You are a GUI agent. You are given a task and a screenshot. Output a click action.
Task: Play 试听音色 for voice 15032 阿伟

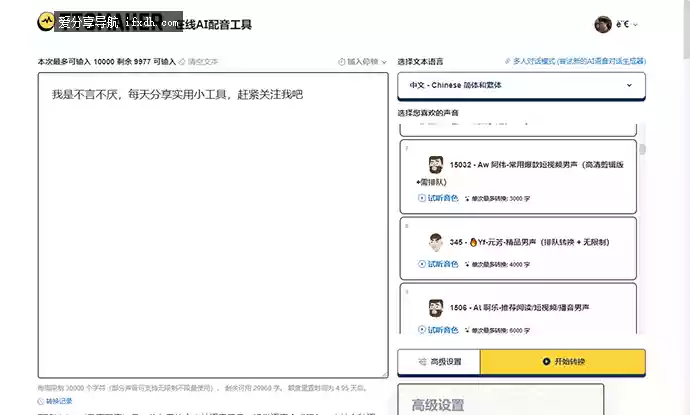438,198
